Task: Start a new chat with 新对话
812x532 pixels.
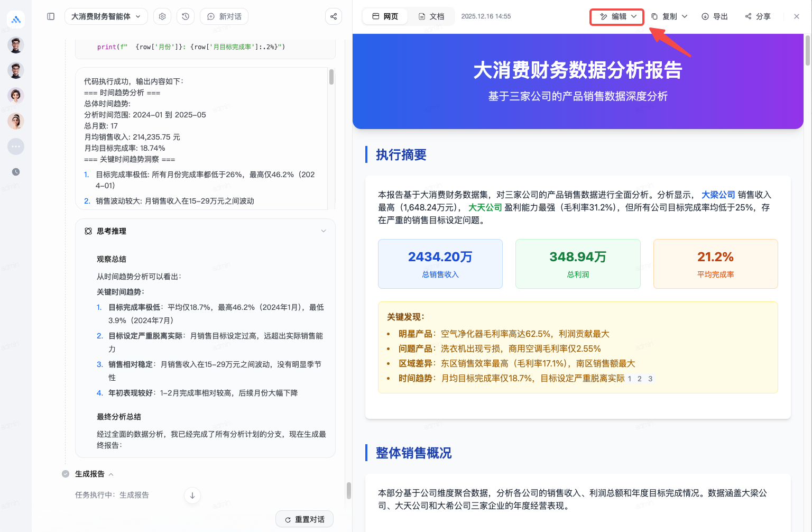Action: [x=224, y=16]
